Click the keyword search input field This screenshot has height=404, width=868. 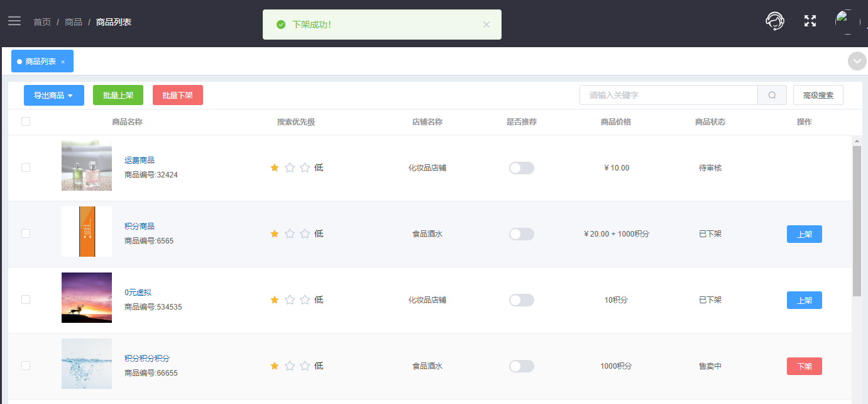[669, 96]
